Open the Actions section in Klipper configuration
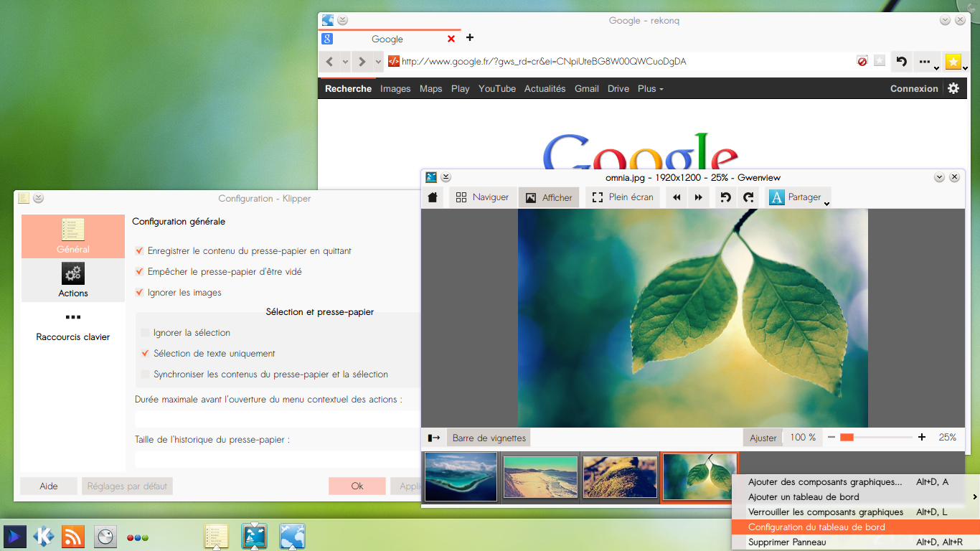 (73, 281)
